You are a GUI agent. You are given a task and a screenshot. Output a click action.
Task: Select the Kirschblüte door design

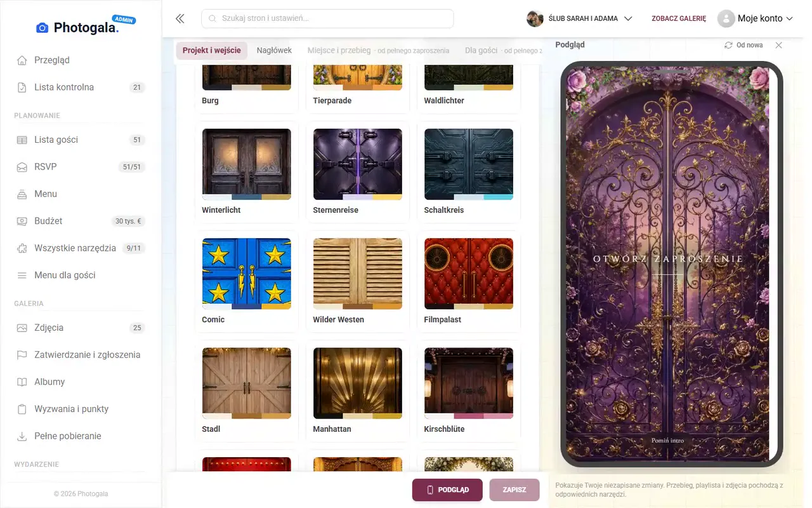click(469, 391)
